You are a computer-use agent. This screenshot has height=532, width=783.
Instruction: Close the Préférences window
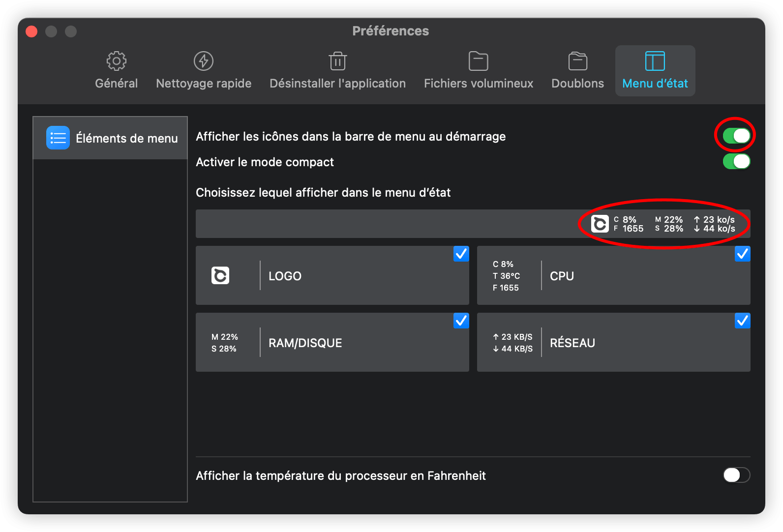[x=31, y=31]
